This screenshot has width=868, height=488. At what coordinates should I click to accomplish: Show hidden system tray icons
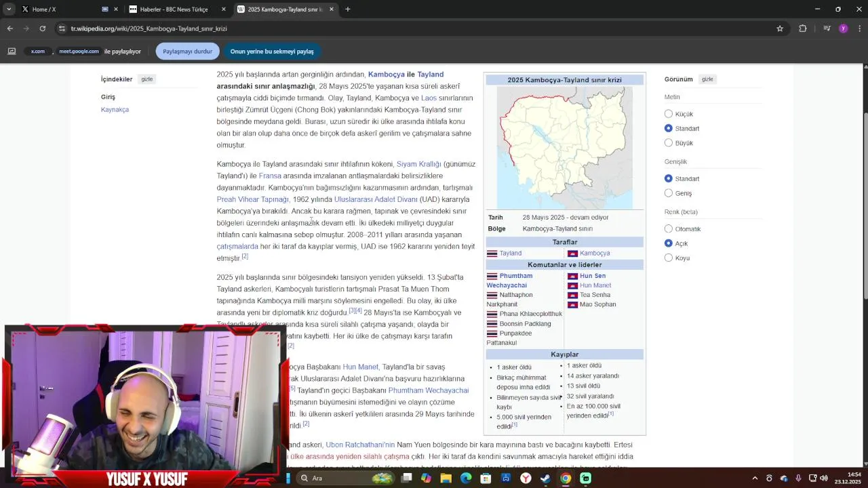tap(755, 479)
